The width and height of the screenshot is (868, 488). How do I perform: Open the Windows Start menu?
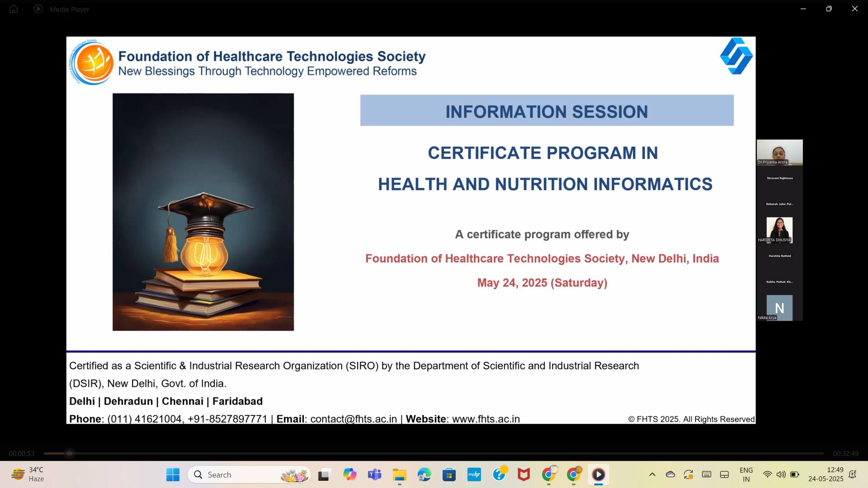click(x=173, y=474)
